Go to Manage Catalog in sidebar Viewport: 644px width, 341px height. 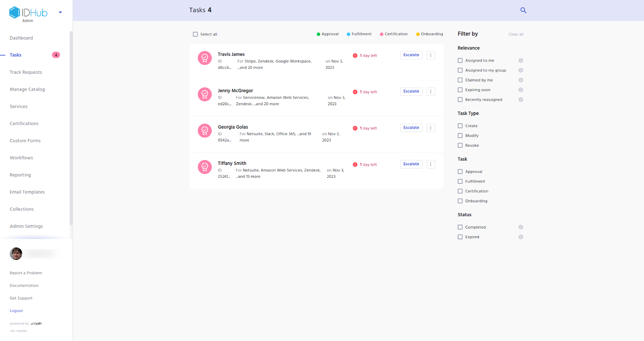tap(27, 89)
